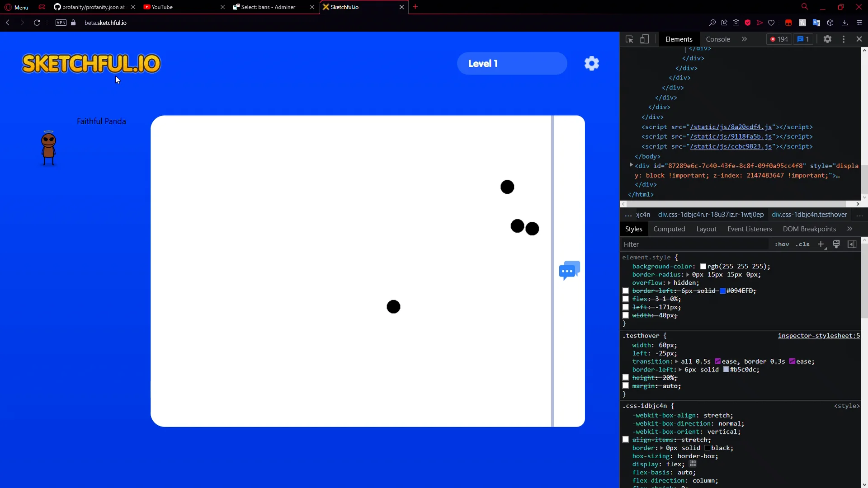Open the #094EFD blue color swatch
Viewport: 868px width, 488px height.
pos(722,291)
